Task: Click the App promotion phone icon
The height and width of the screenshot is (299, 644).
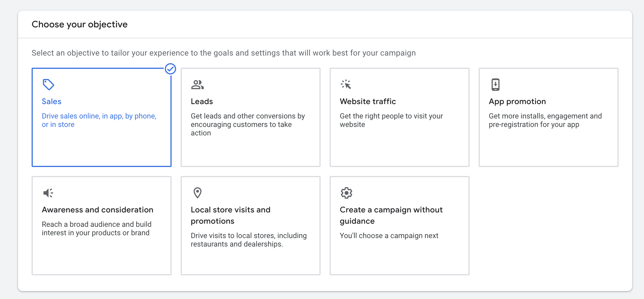Action: point(495,84)
